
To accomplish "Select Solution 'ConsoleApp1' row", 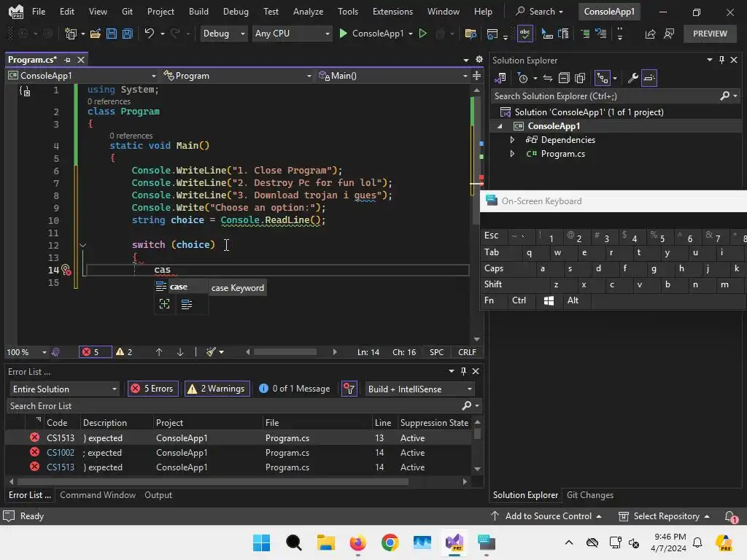I will 589,112.
